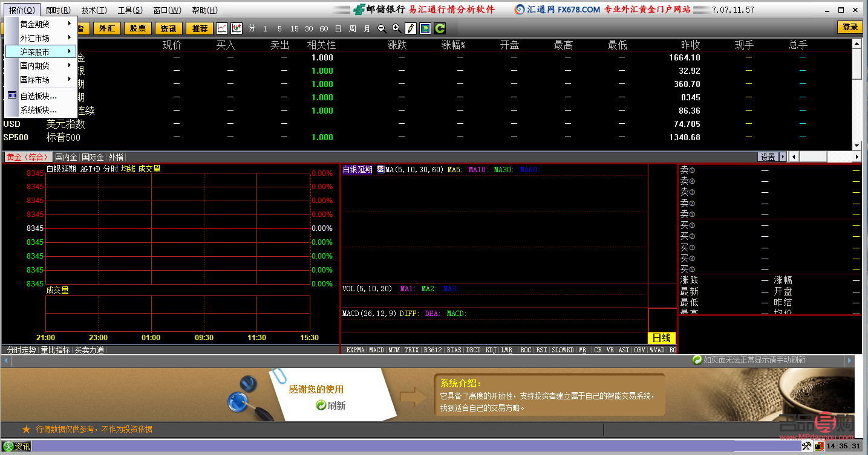The image size is (868, 455).
Task: Open the 设置 dropdown arrow
Action: (x=783, y=157)
